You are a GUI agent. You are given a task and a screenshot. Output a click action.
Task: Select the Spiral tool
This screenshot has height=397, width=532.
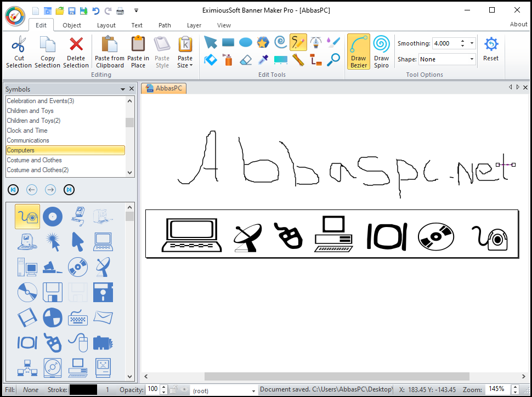(281, 43)
